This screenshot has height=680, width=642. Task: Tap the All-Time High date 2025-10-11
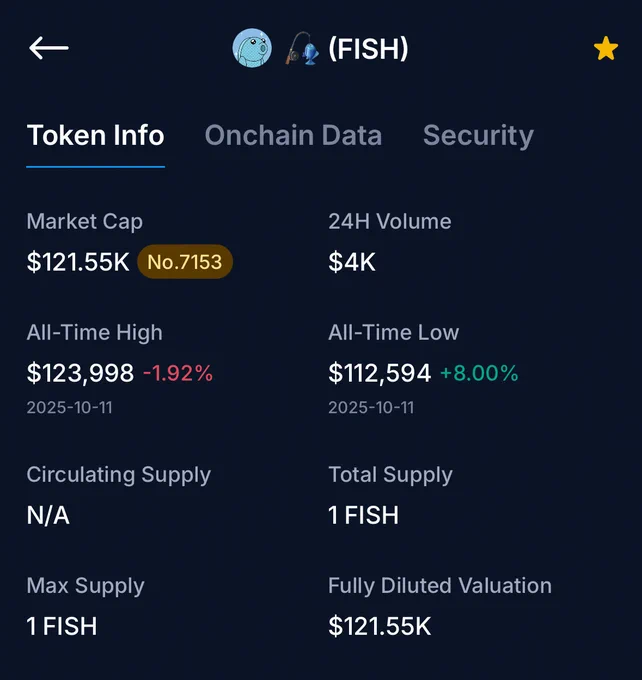[x=69, y=408]
